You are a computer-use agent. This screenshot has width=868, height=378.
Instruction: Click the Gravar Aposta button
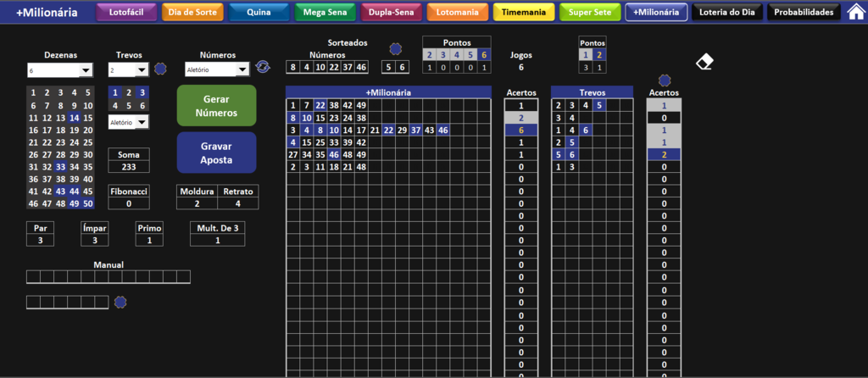(216, 153)
